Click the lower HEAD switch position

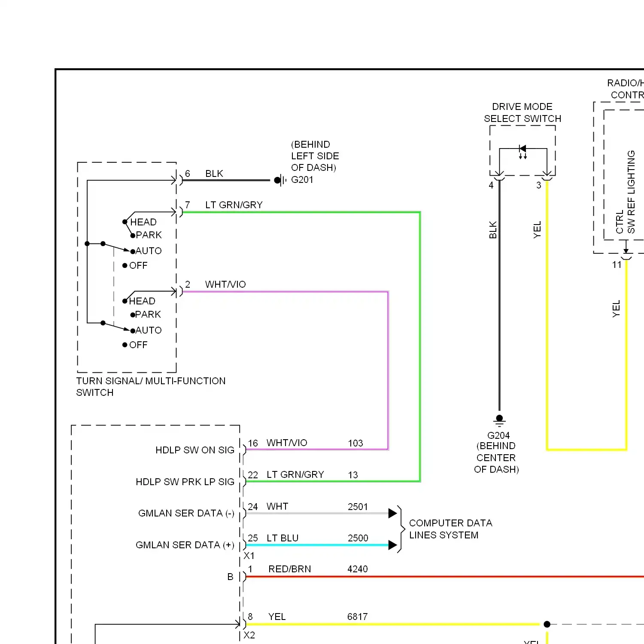click(142, 301)
